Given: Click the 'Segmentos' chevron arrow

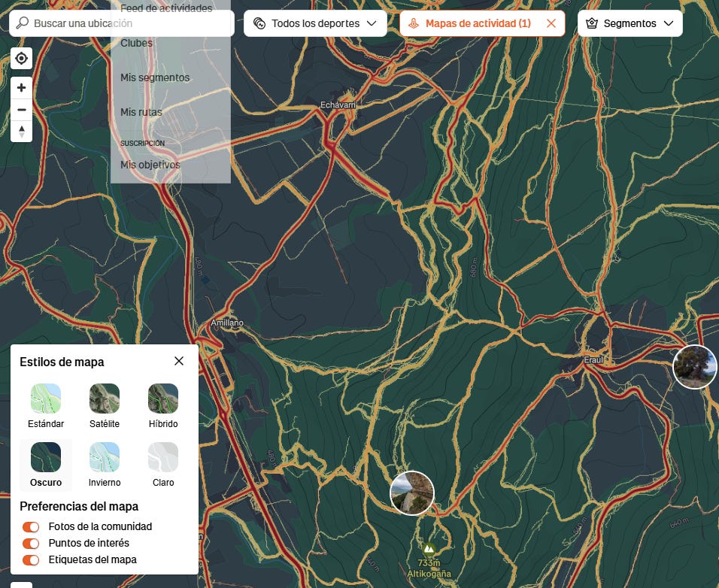Looking at the screenshot, I should [669, 23].
